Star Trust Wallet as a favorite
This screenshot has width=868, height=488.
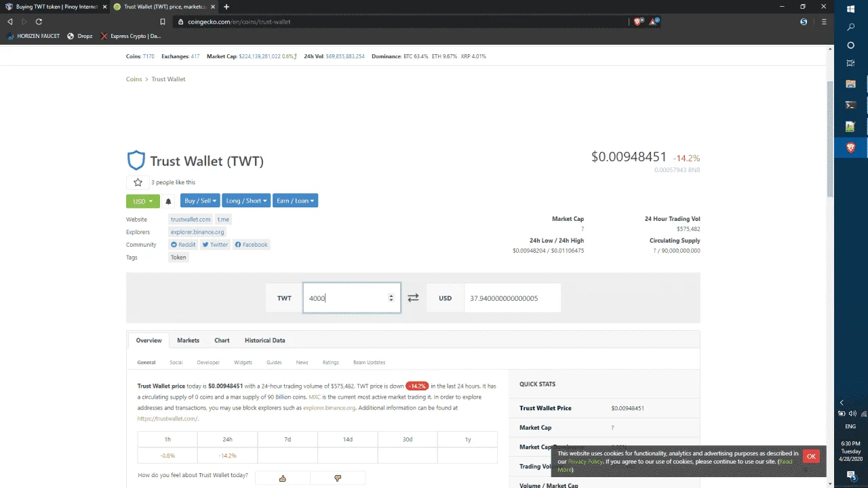(x=138, y=182)
